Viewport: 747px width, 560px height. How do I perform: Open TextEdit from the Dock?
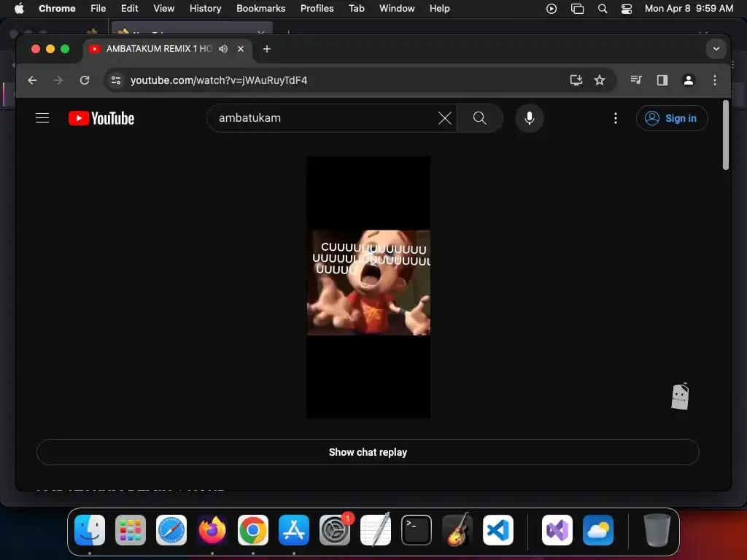point(376,530)
